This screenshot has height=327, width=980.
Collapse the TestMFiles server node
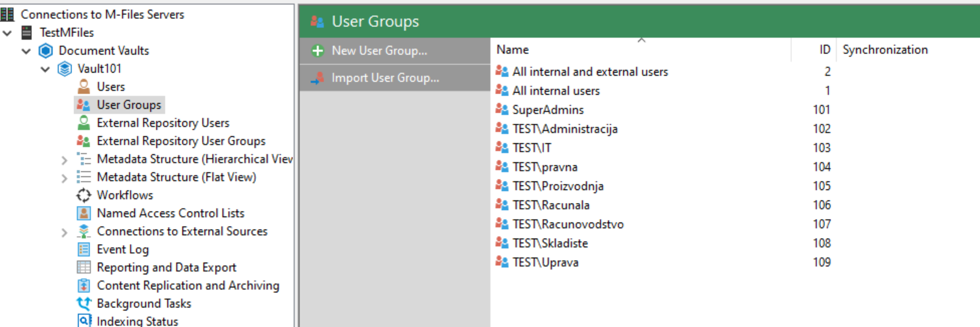(7, 33)
